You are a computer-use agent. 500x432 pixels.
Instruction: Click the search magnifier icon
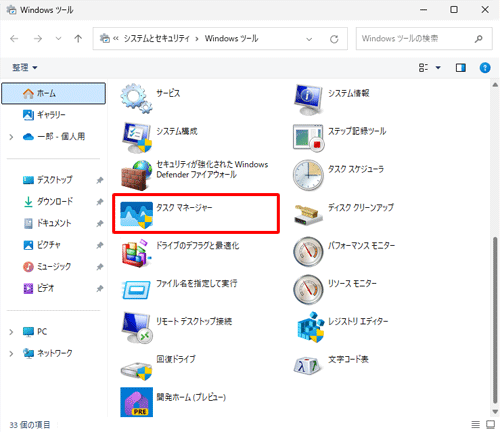pos(479,39)
